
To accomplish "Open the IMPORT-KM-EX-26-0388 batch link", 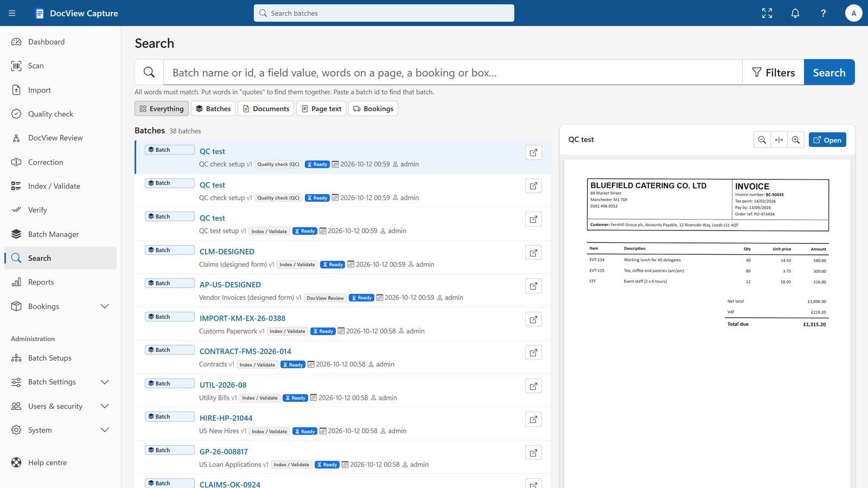I will pos(242,318).
